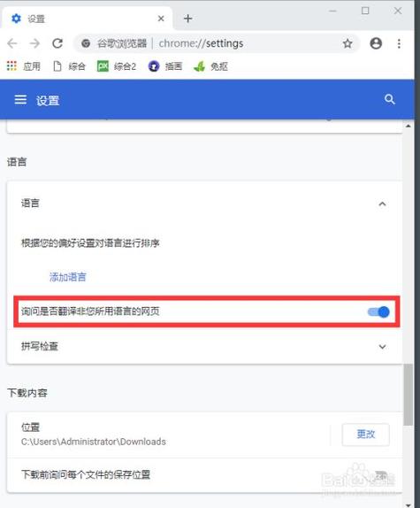420x508 pixels.
Task: Click the back navigation arrow
Action: (12, 43)
